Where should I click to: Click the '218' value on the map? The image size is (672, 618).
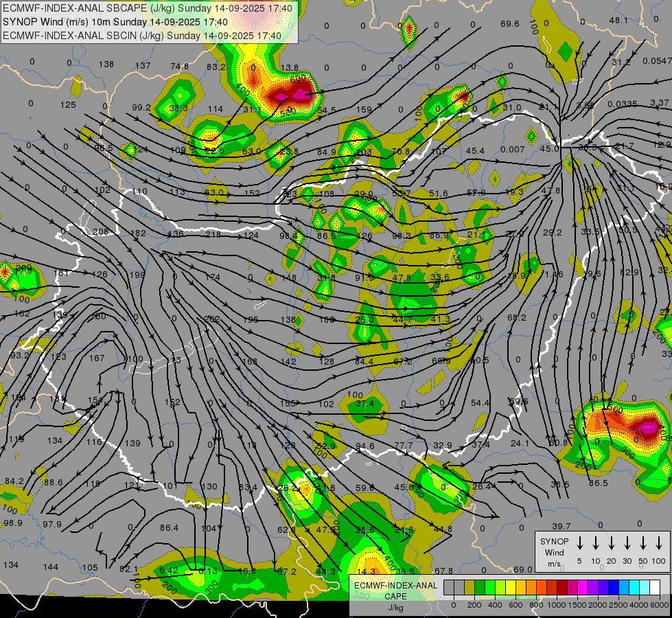point(213,234)
